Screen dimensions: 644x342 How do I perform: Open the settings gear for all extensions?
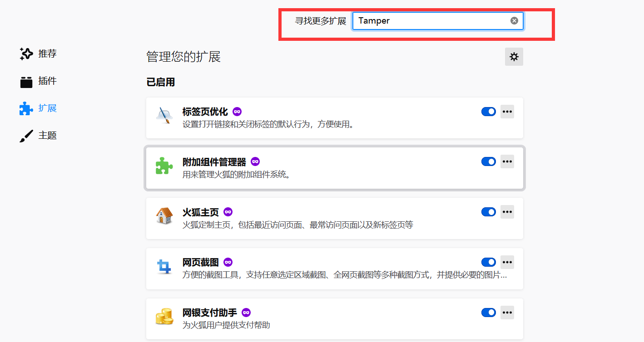[x=514, y=57]
